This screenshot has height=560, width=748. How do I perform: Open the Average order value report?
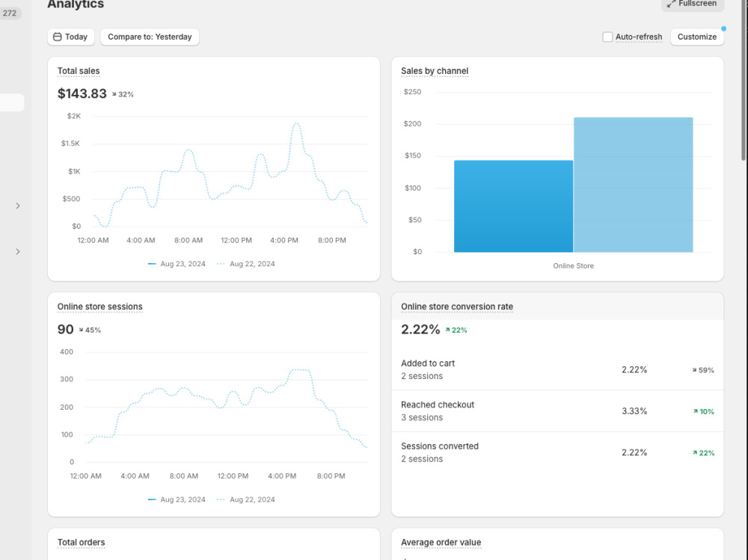pyautogui.click(x=441, y=542)
